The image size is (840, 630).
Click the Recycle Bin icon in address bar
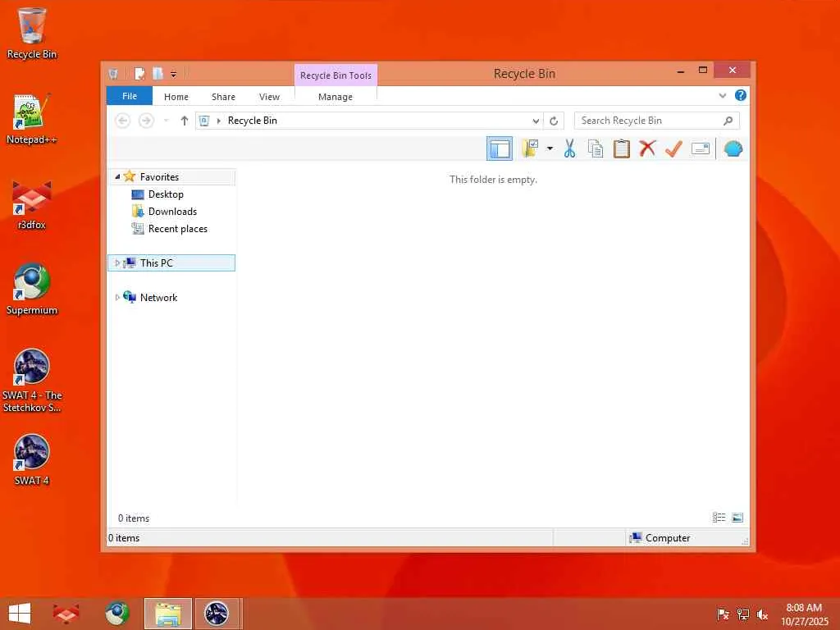(x=204, y=121)
